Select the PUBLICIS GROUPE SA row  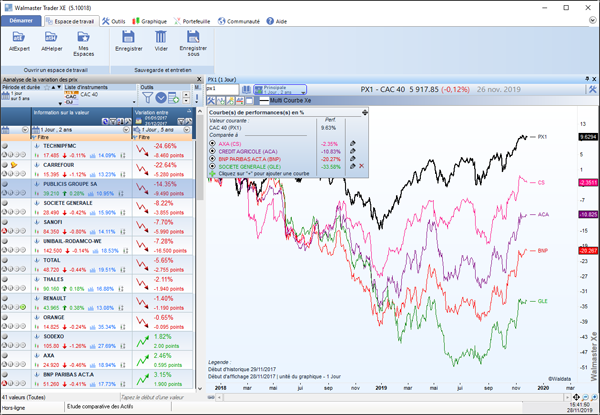tap(99, 189)
